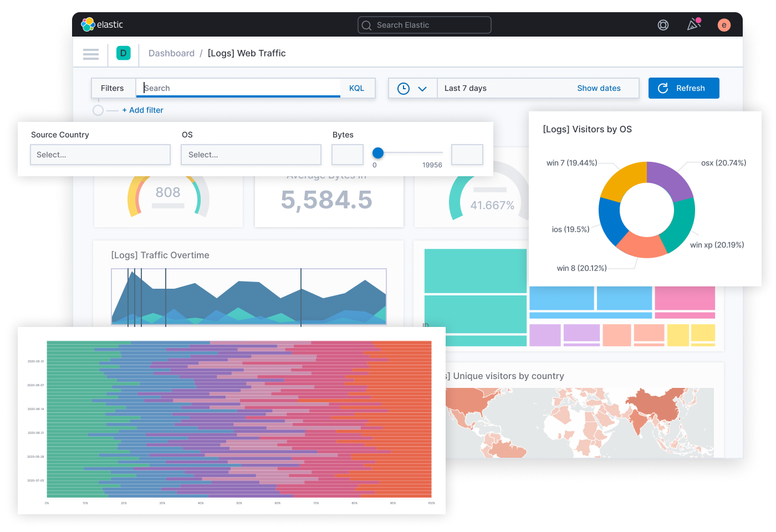776x532 pixels.
Task: Click the Show dates link
Action: pos(599,88)
